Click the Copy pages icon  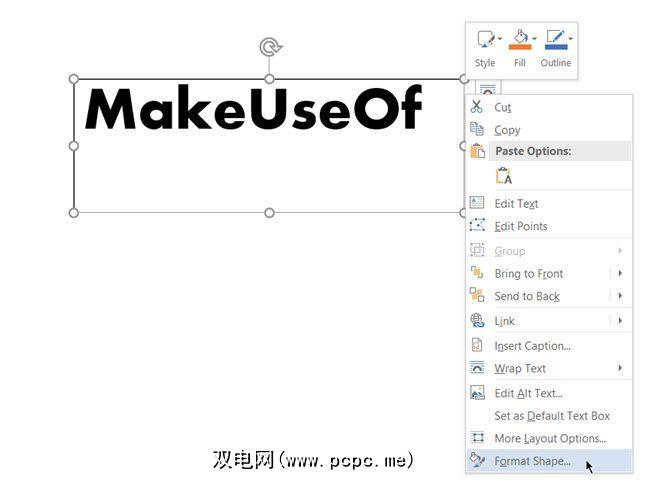coord(476,129)
